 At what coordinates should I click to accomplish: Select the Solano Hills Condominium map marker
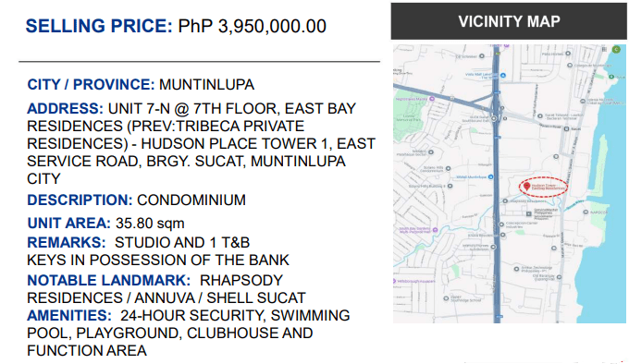click(448, 168)
